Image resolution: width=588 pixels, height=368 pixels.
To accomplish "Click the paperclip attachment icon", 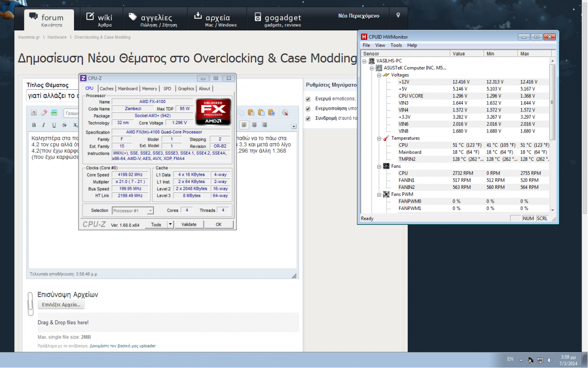I will 30,304.
